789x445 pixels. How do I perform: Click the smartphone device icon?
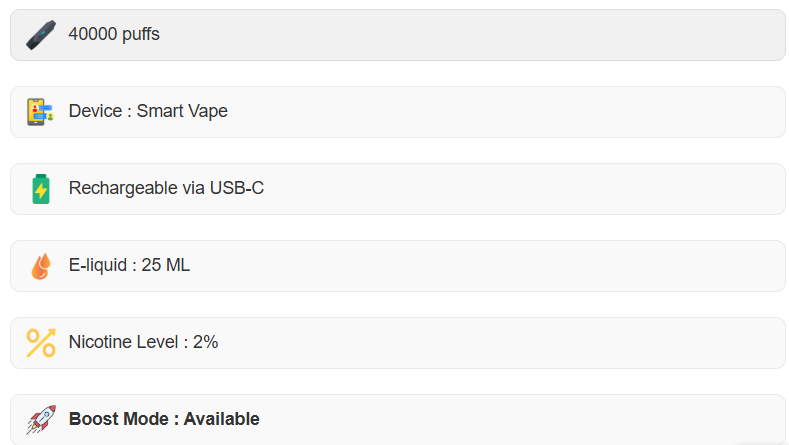tap(41, 112)
